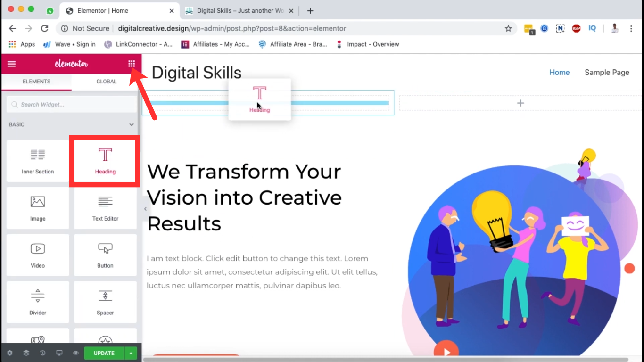The width and height of the screenshot is (644, 362).
Task: Click the N extension icon in toolbar
Action: tap(560, 28)
